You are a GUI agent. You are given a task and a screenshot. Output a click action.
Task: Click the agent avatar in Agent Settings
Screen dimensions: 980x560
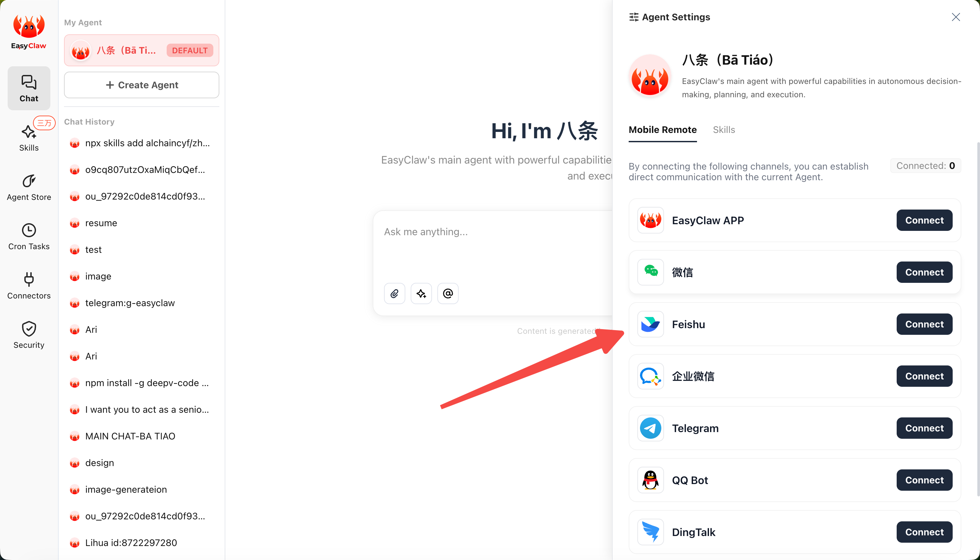(x=650, y=76)
